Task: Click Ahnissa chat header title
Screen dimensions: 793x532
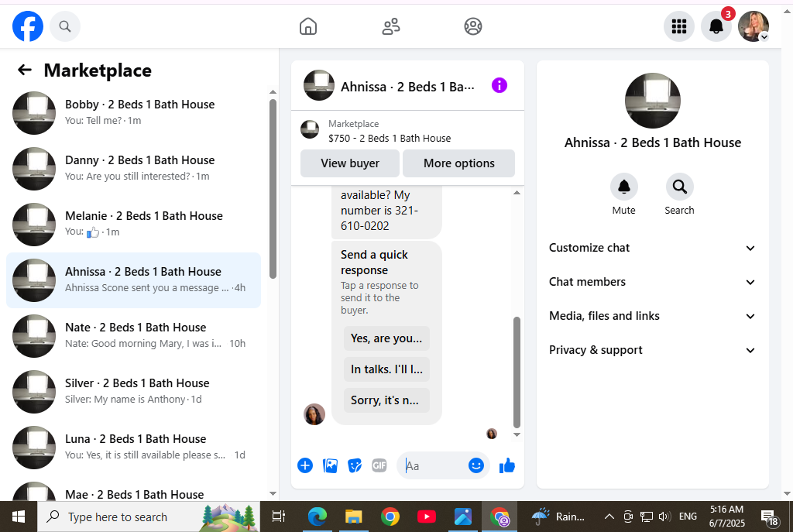Action: tap(407, 87)
